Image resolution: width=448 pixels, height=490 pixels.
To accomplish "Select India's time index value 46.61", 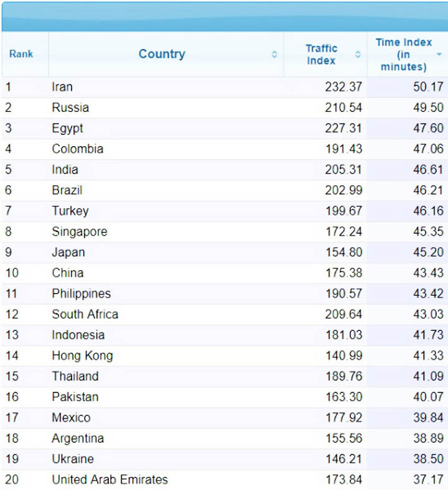I will [428, 169].
